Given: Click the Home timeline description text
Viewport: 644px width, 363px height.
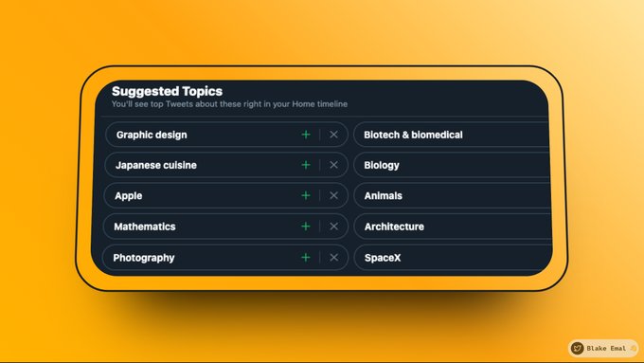Looking at the screenshot, I should (x=229, y=104).
